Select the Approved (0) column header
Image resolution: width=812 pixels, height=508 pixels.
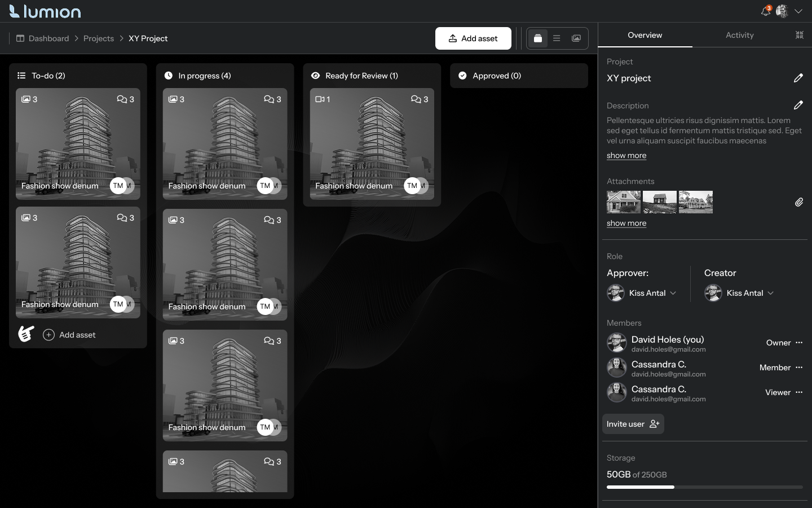(519, 76)
